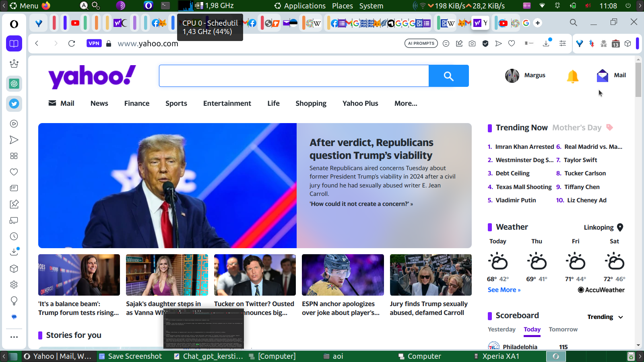The height and width of the screenshot is (362, 644).
Task: Click the page vertical scrollbar thumb
Action: (638, 80)
